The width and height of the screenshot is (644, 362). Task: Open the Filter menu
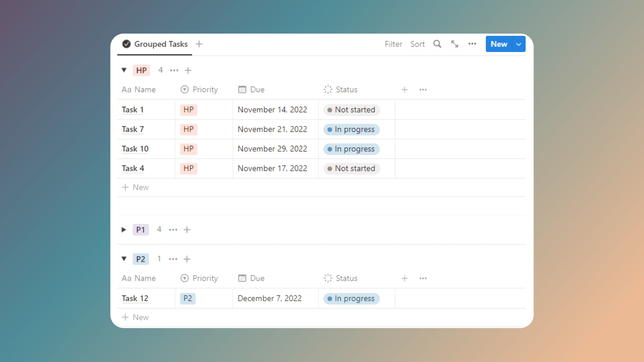click(x=393, y=44)
